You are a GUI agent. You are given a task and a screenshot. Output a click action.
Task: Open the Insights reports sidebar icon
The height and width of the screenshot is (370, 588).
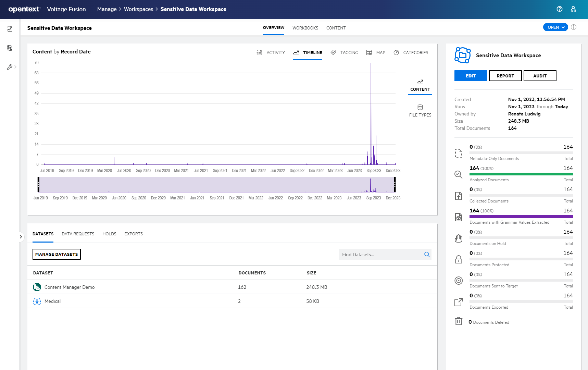tap(9, 29)
